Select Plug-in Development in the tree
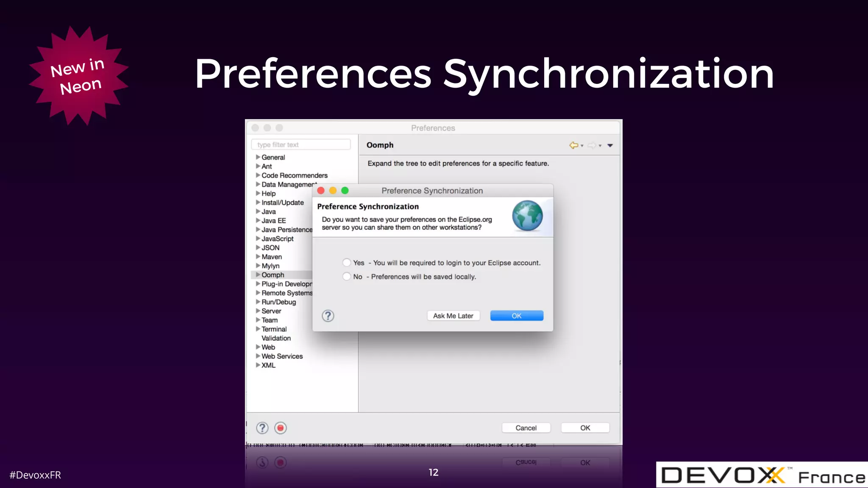This screenshot has height=488, width=868. tap(287, 284)
